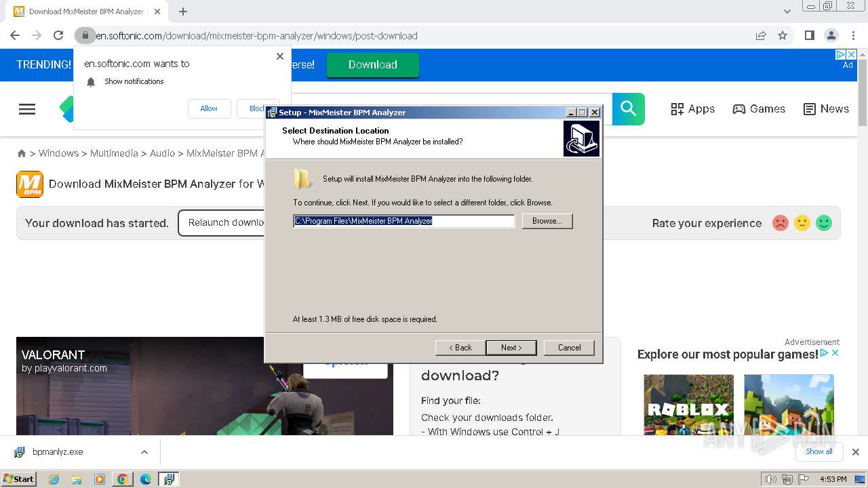Click Back in Setup wizard
The image size is (868, 488).
pos(460,348)
